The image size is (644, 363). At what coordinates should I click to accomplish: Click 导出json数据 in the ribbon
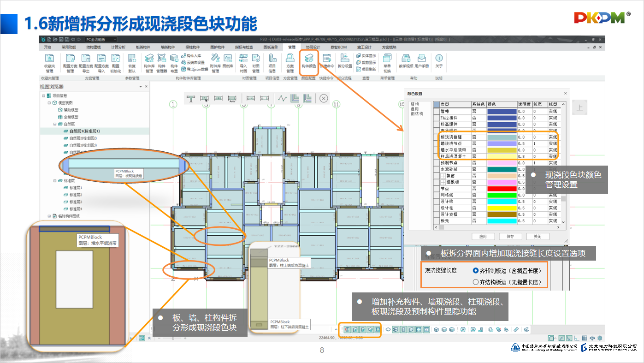[x=195, y=69]
